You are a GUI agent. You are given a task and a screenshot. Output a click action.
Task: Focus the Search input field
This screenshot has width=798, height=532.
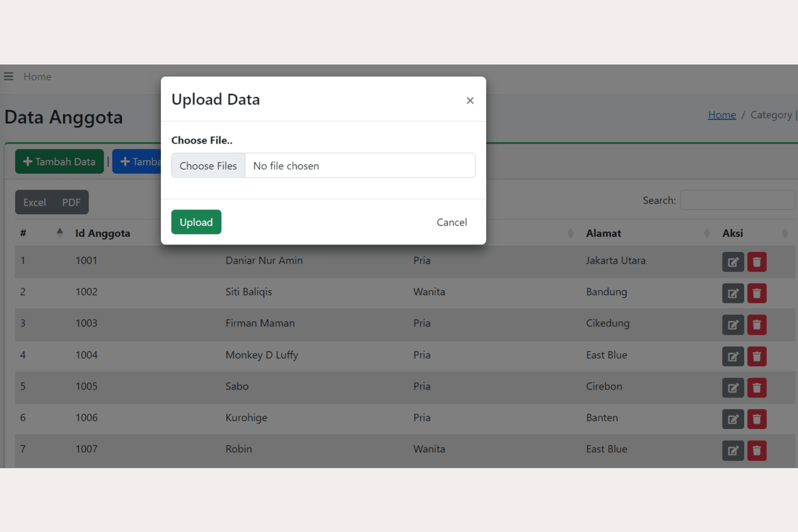click(737, 200)
